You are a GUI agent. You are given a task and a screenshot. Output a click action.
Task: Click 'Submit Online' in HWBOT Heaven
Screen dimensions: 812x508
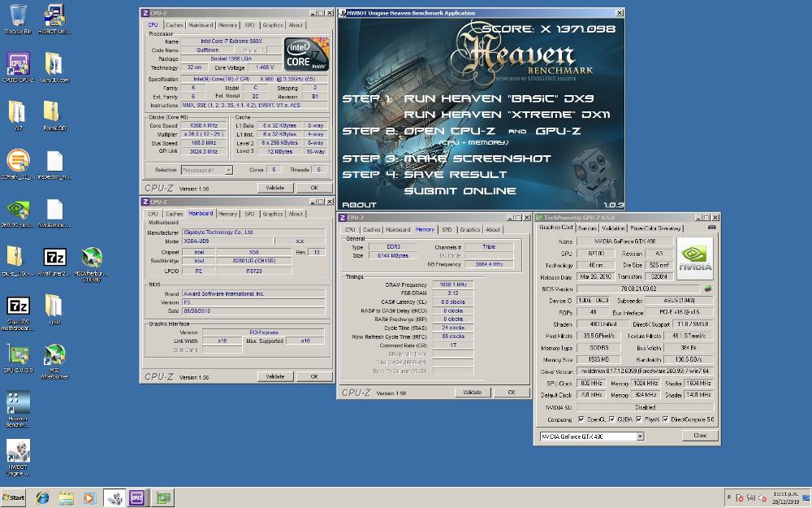pos(460,191)
